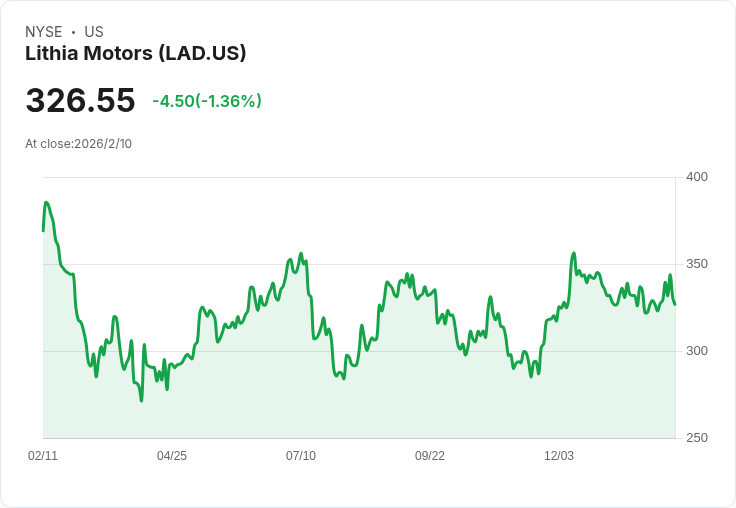Click the chart line's highest peak near 02/11

click(x=46, y=203)
